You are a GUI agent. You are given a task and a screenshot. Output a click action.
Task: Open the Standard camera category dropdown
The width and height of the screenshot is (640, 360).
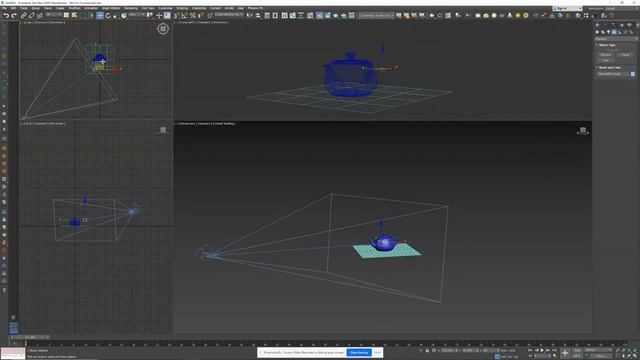(x=616, y=39)
